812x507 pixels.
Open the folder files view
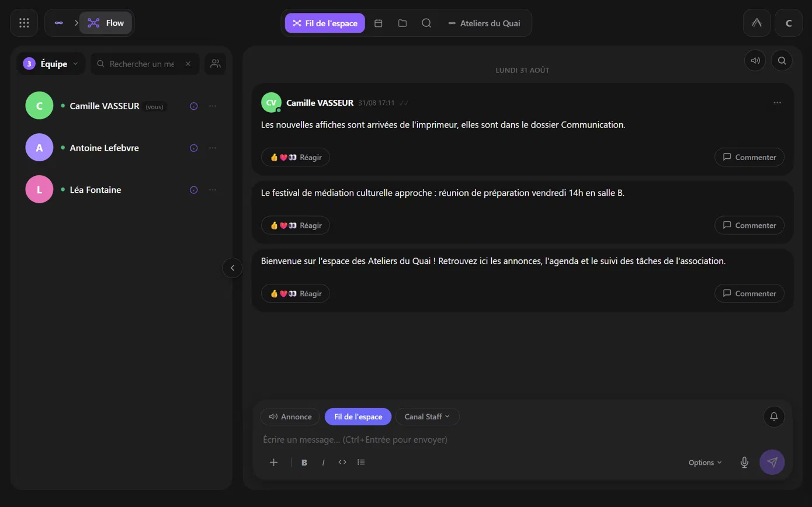pyautogui.click(x=402, y=23)
